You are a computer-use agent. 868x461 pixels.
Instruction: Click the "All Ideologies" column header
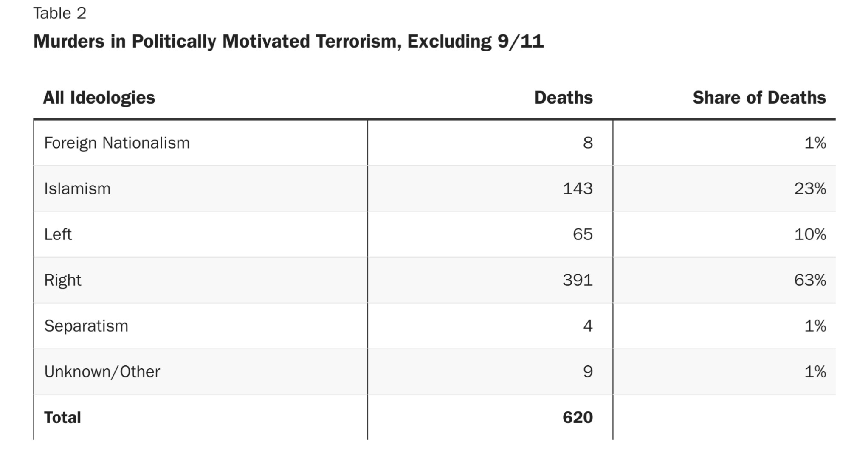(x=99, y=98)
